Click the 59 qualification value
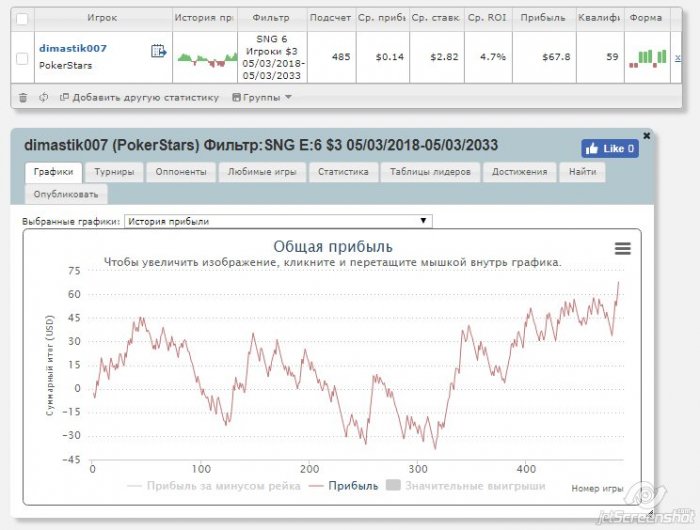Viewport: 700px width, 530px height. pos(612,57)
